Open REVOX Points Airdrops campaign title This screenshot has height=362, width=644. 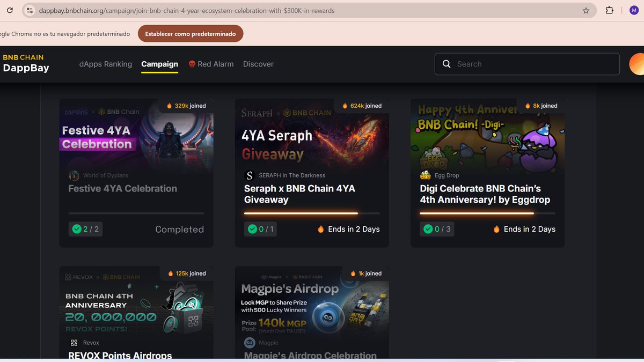coord(120,355)
